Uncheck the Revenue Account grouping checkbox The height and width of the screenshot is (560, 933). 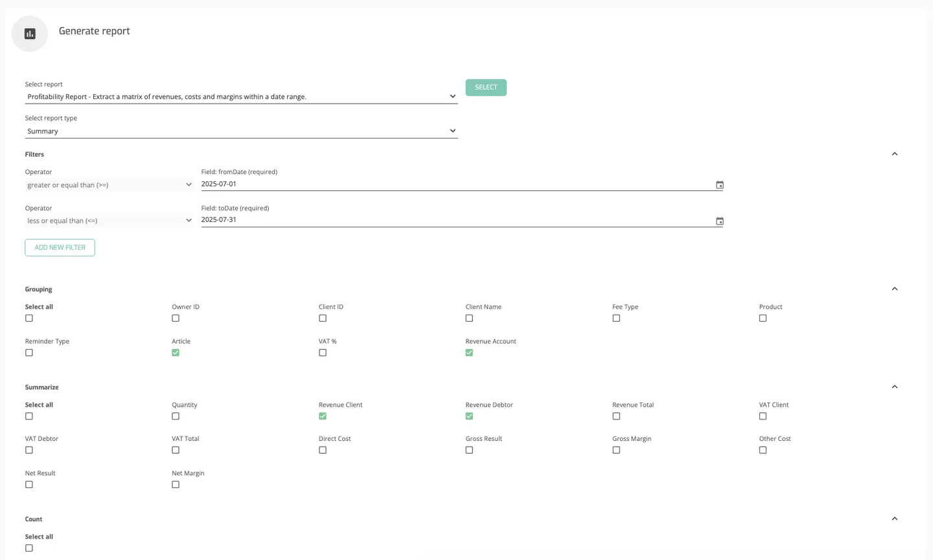pyautogui.click(x=469, y=353)
